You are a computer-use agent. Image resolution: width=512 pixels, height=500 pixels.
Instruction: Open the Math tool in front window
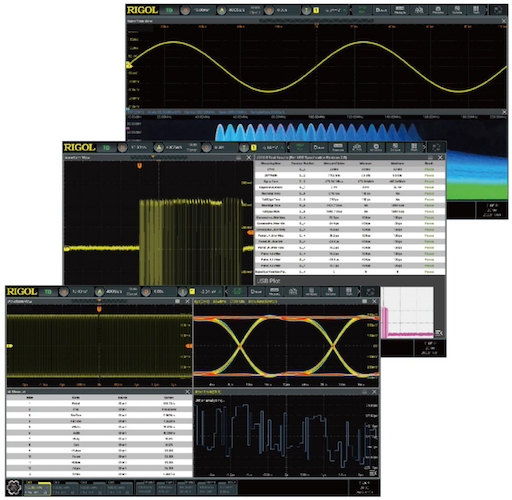(x=349, y=292)
